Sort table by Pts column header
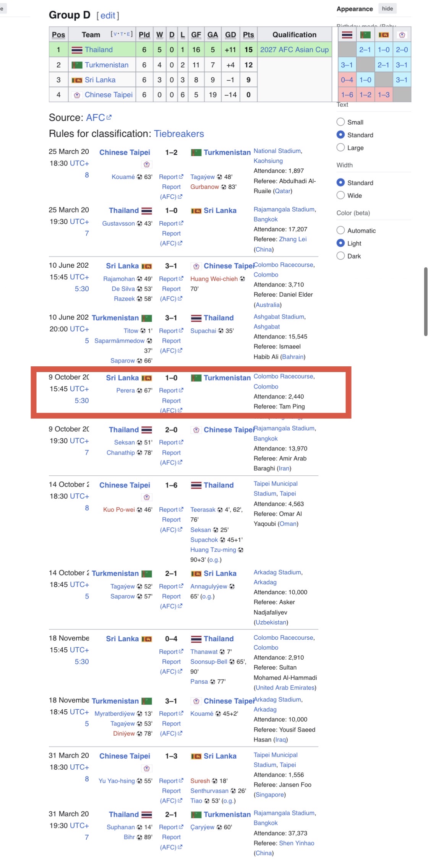Viewport: 431px width, 868px height. [248, 35]
